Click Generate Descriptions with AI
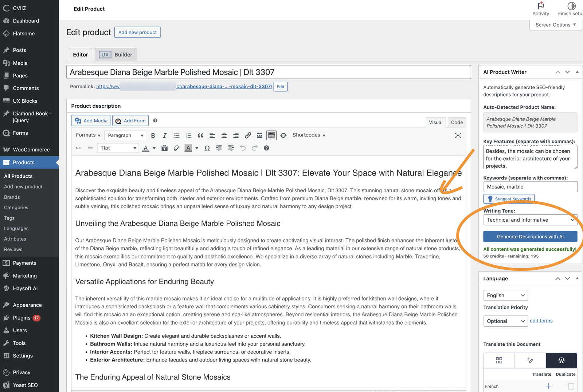583x392 pixels. click(x=530, y=237)
